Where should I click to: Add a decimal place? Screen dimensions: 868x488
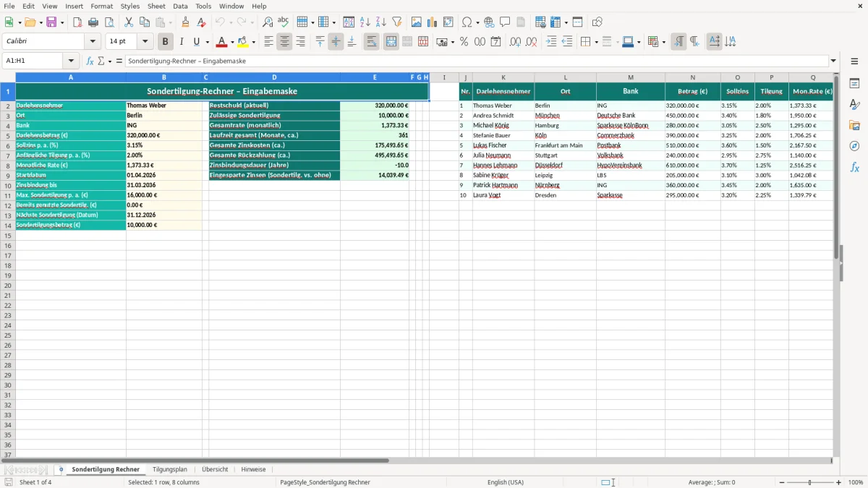[516, 42]
